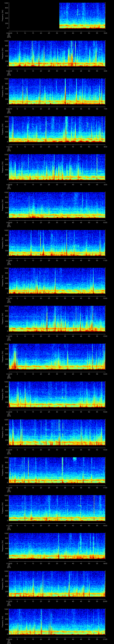Click the '9:17:00' time label
114x644 pixels.
click(x=9, y=525)
